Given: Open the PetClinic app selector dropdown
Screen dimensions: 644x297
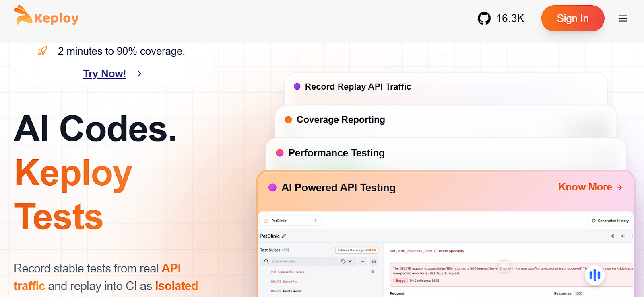Looking at the screenshot, I should click(x=291, y=221).
